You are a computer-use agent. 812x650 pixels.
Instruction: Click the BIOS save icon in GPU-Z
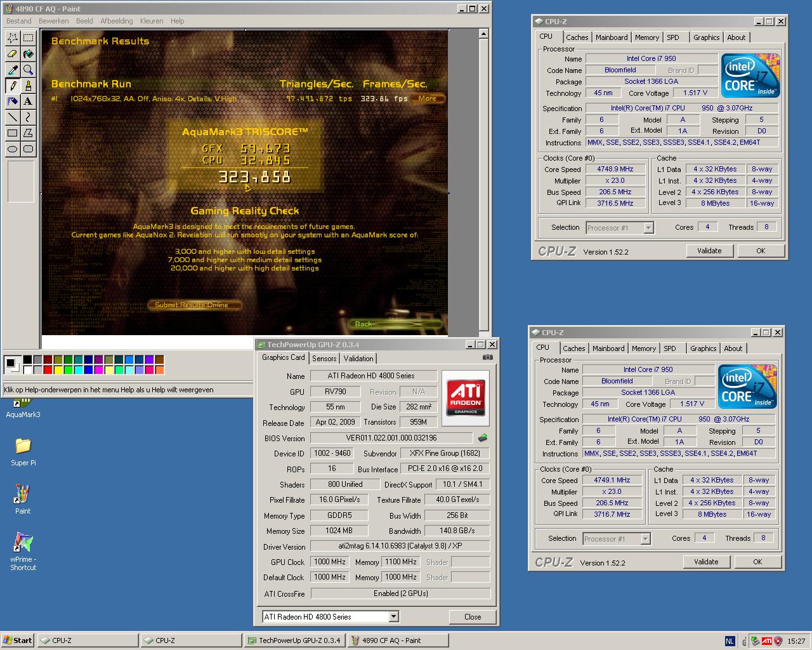click(x=483, y=438)
